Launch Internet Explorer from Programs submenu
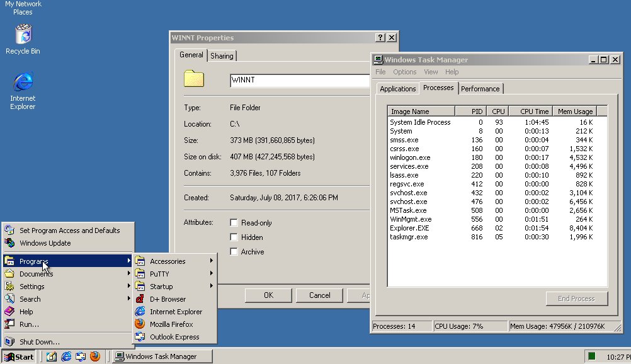 coord(176,312)
